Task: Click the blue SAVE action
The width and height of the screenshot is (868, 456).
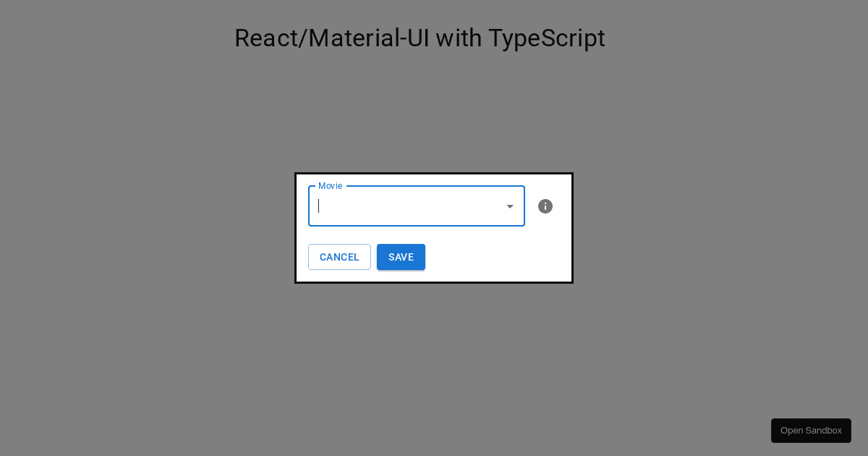Action: point(401,257)
